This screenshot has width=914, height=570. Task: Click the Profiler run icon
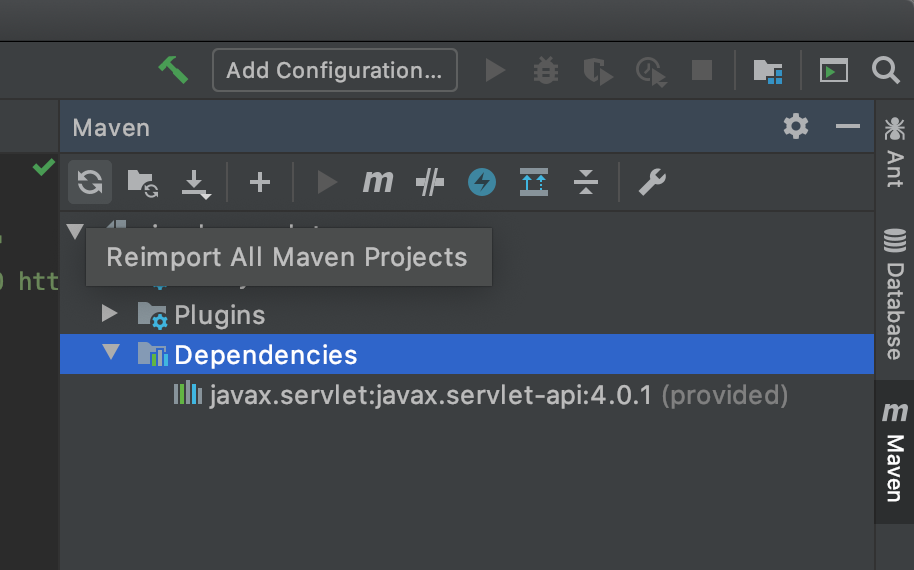pos(651,72)
